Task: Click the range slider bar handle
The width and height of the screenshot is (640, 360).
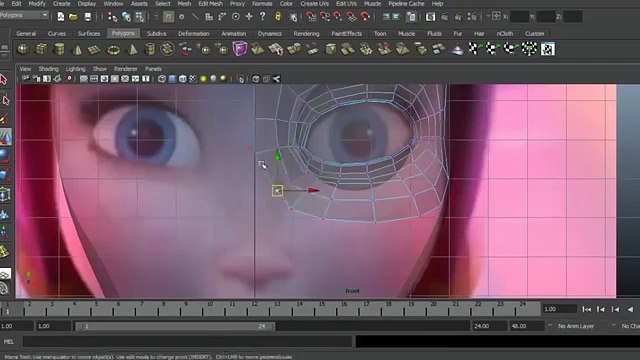Action: [x=176, y=326]
